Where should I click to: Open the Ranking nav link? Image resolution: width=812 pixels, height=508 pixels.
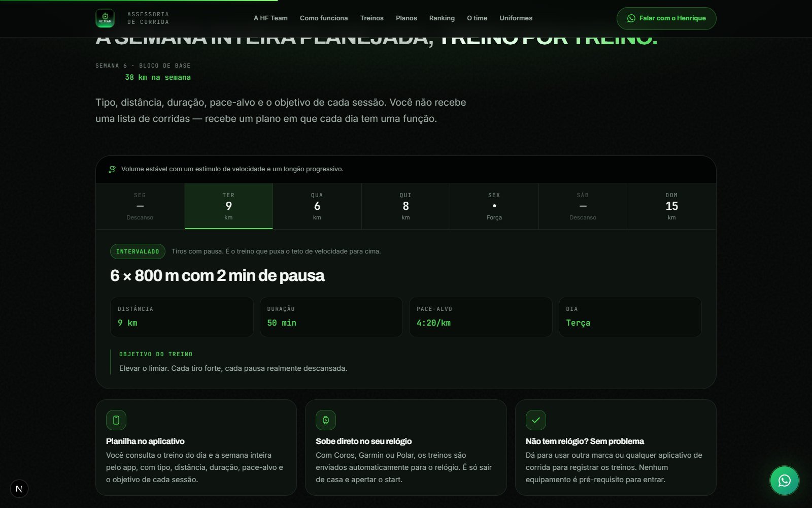[442, 18]
